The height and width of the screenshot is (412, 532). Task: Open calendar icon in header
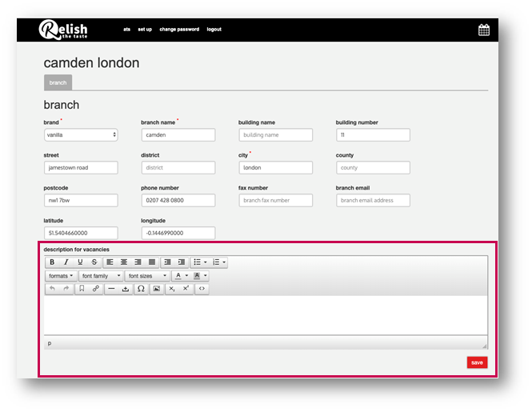click(484, 30)
